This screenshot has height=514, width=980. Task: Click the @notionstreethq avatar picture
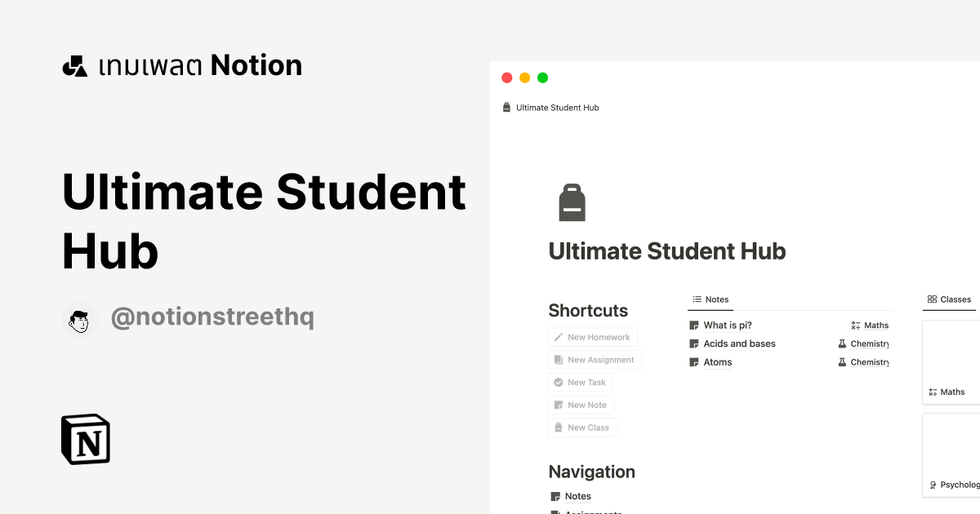[79, 320]
